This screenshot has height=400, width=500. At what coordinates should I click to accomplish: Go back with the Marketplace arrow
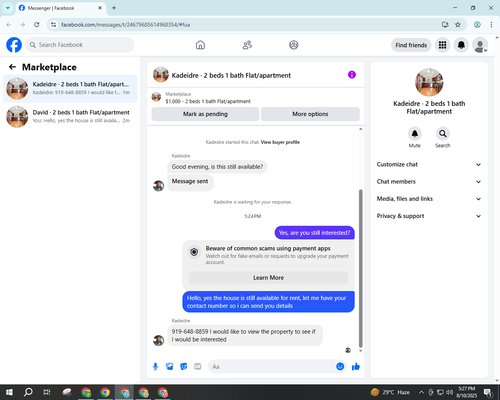[12, 67]
